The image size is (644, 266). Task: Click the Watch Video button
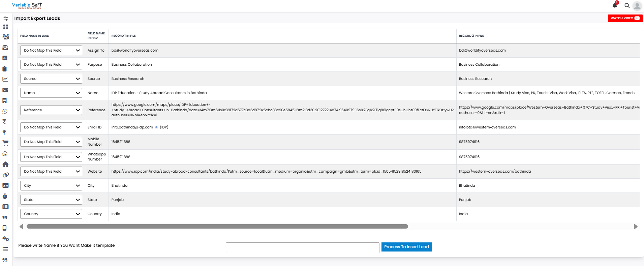(625, 18)
